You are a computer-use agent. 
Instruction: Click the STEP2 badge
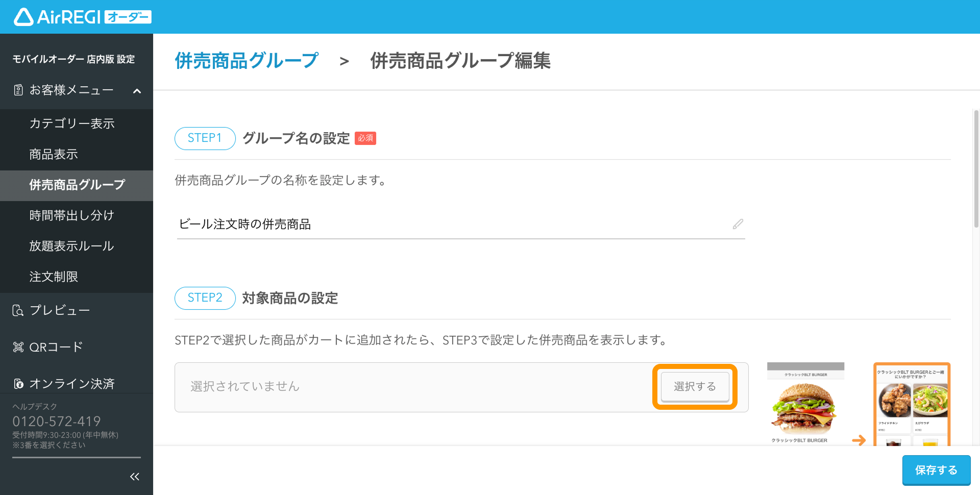pyautogui.click(x=205, y=298)
